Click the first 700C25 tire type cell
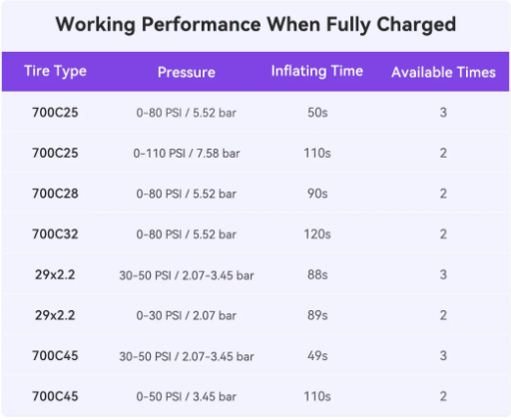Screen dimensions: 511x420 (55, 113)
